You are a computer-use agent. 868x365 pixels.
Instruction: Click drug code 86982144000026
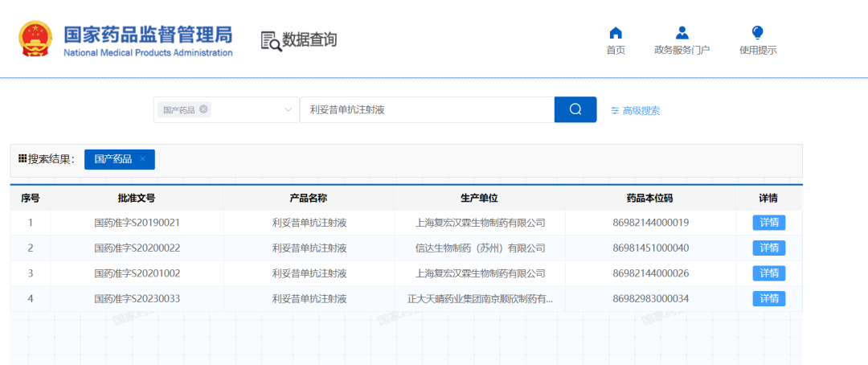pos(650,273)
